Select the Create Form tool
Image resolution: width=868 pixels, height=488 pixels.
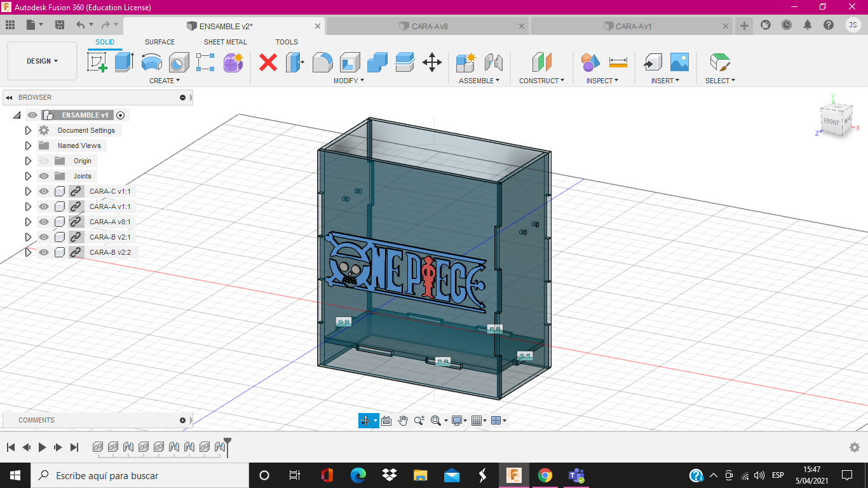[233, 62]
